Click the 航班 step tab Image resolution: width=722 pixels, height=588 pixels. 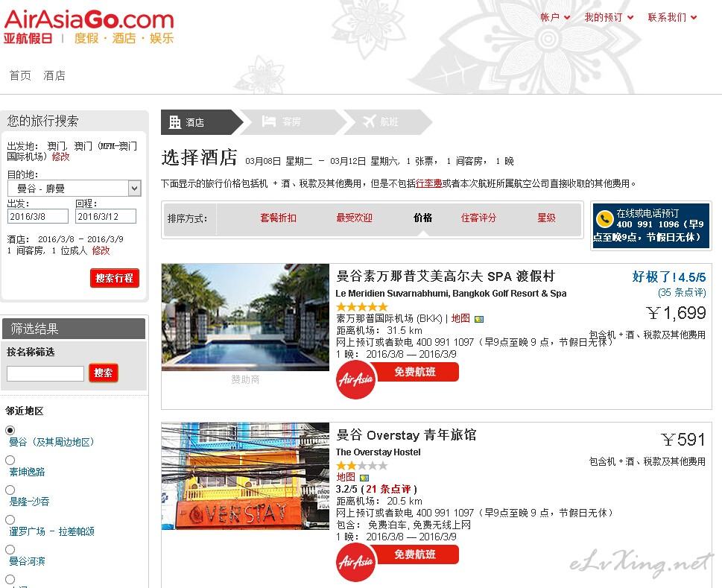point(387,122)
